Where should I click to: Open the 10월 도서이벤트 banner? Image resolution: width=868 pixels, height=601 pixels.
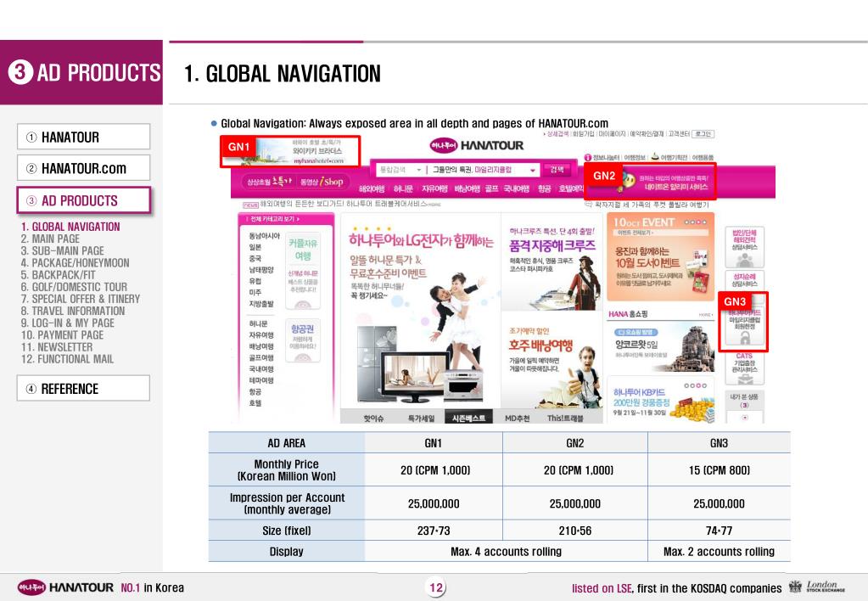tap(661, 257)
